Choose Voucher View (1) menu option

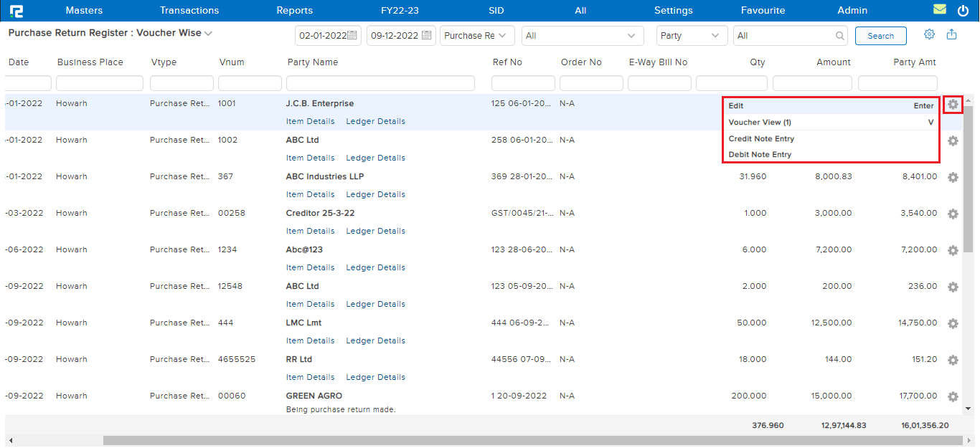coord(760,123)
